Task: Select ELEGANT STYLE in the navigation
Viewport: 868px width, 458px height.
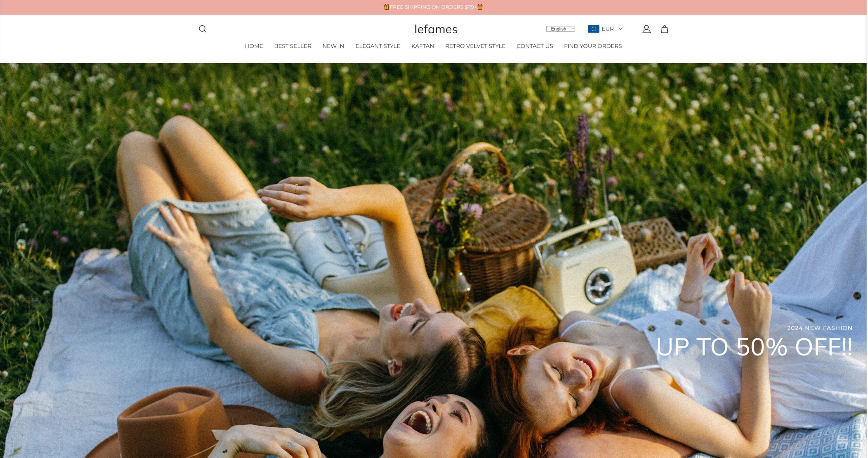Action: [378, 46]
